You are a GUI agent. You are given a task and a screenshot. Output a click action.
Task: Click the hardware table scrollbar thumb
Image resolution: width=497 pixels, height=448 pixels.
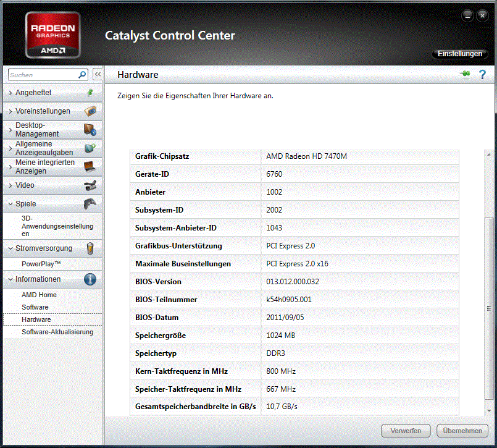click(x=489, y=308)
